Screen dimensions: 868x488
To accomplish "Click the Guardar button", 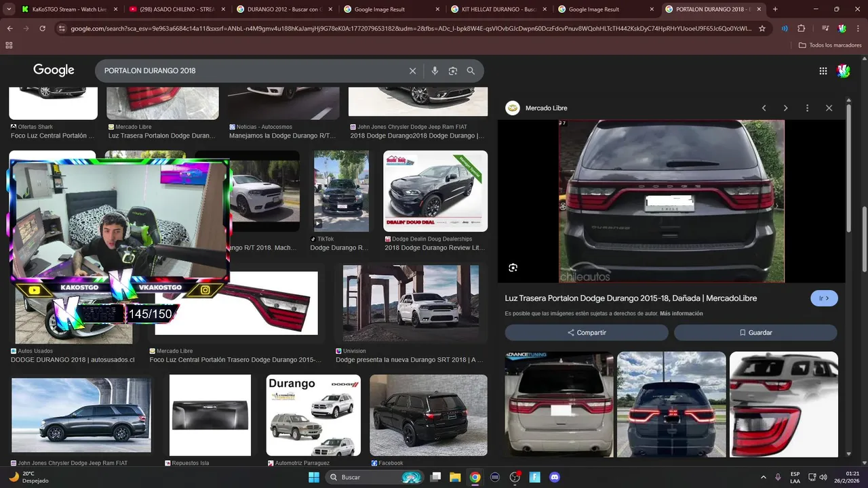I will (x=755, y=333).
